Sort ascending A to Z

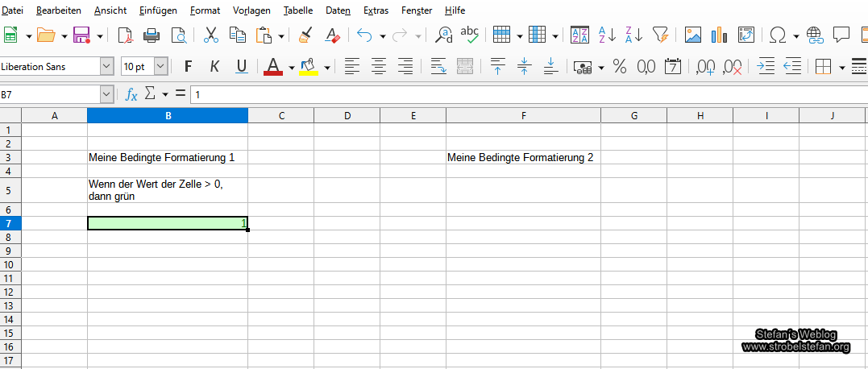[x=607, y=35]
